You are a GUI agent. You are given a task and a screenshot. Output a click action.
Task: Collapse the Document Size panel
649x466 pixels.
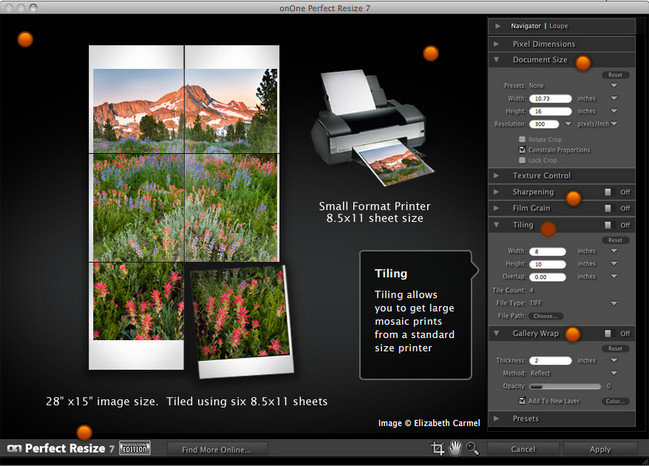click(496, 60)
